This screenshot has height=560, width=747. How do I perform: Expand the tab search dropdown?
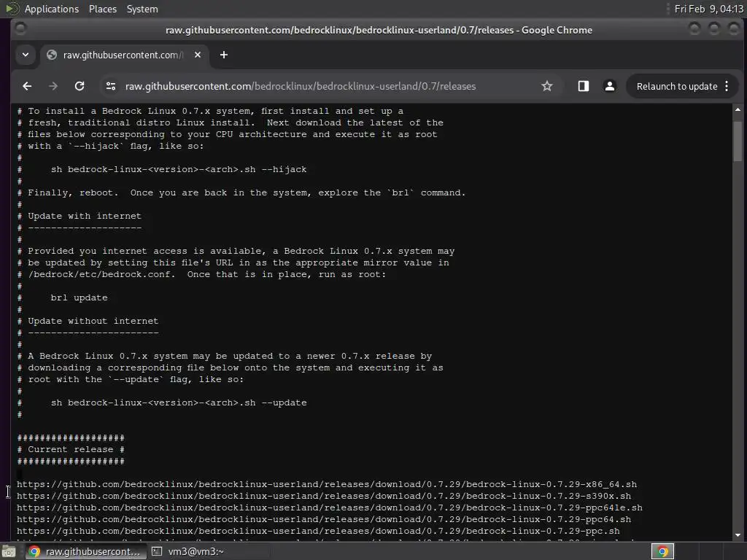[26, 55]
